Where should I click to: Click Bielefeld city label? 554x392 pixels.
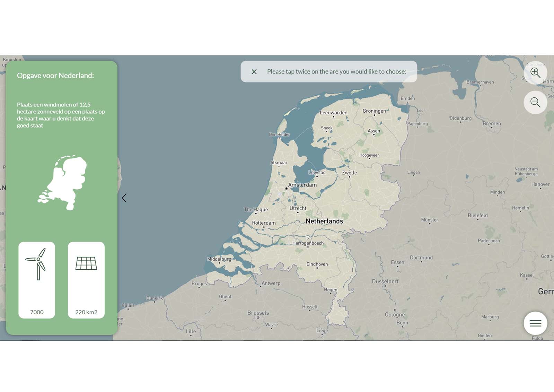(478, 215)
